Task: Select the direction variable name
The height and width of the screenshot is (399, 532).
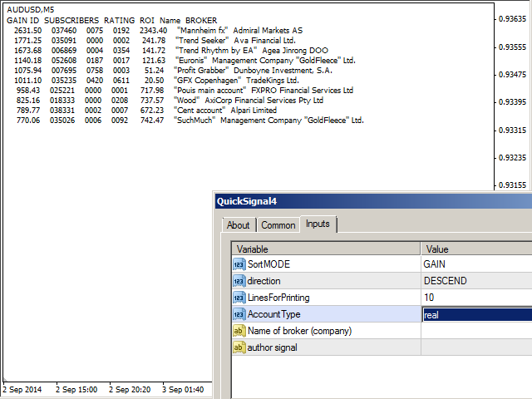Action: (264, 281)
